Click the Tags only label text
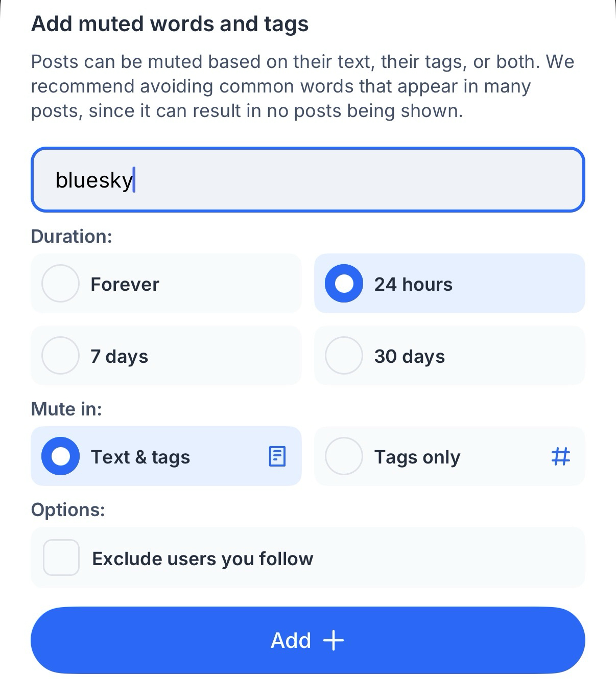Image resolution: width=616 pixels, height=696 pixels. pyautogui.click(x=417, y=457)
